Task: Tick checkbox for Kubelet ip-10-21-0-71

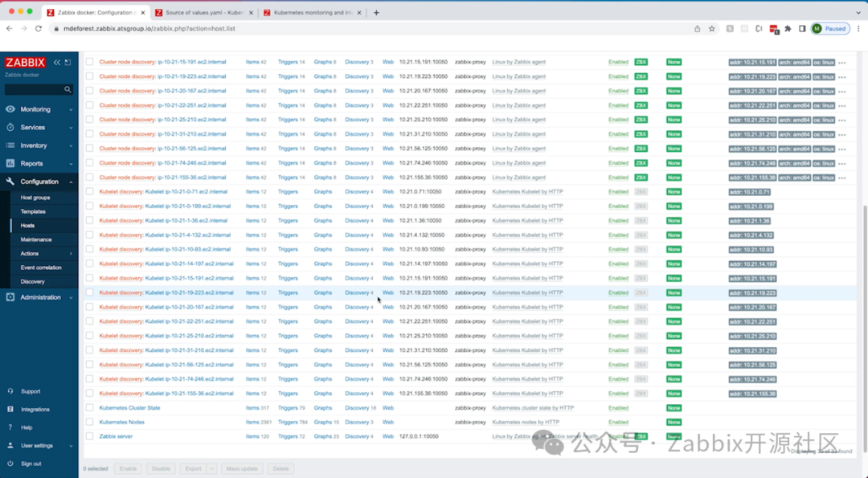Action: coord(89,191)
